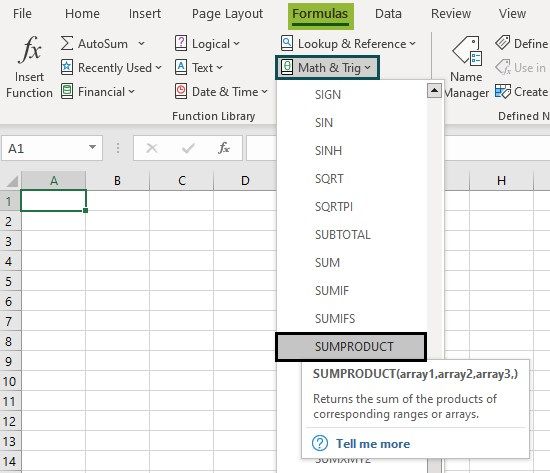
Task: Choose SUMIF from the function list
Action: [352, 291]
